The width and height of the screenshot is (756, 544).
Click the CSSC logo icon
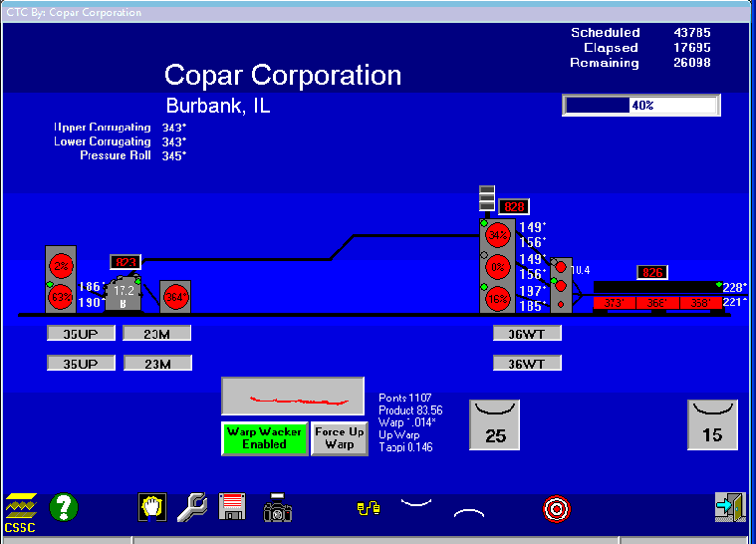point(20,513)
